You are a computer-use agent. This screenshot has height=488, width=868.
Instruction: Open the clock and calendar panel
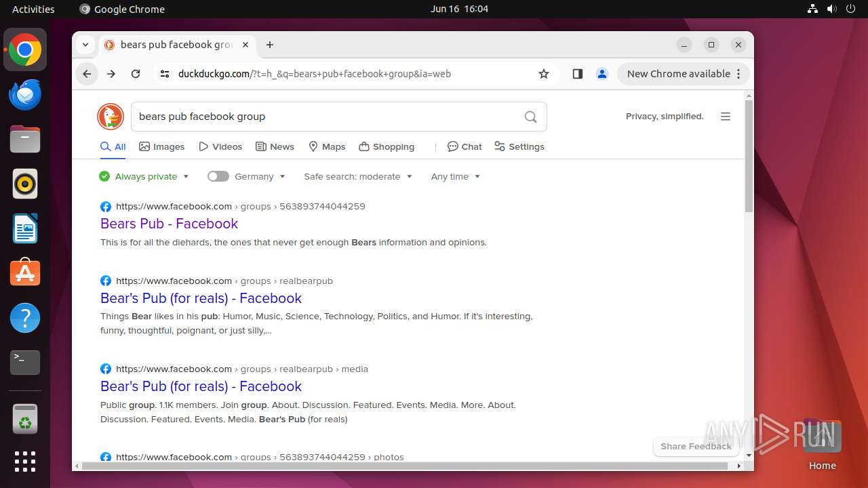[459, 9]
